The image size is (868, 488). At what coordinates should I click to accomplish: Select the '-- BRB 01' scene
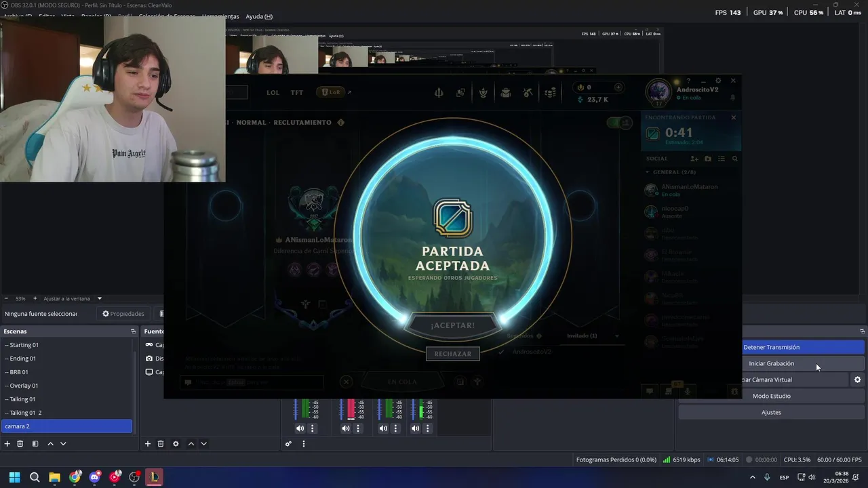click(x=67, y=372)
